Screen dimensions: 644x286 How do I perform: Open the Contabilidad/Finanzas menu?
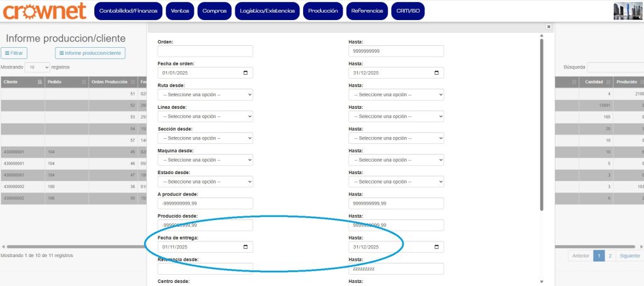point(129,11)
